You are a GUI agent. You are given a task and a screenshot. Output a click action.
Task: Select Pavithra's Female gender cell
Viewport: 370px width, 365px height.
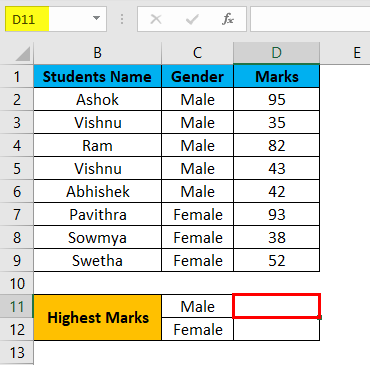click(x=197, y=214)
